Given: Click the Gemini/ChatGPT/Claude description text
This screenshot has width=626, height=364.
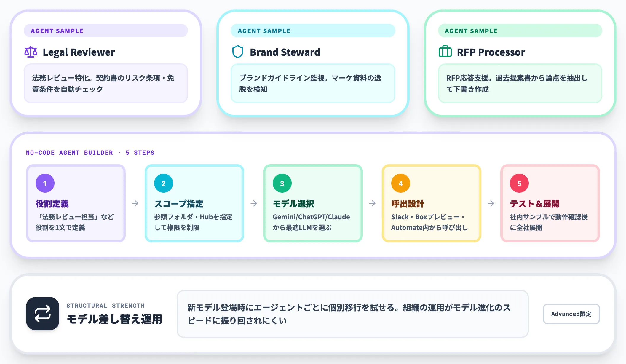Looking at the screenshot, I should (311, 222).
